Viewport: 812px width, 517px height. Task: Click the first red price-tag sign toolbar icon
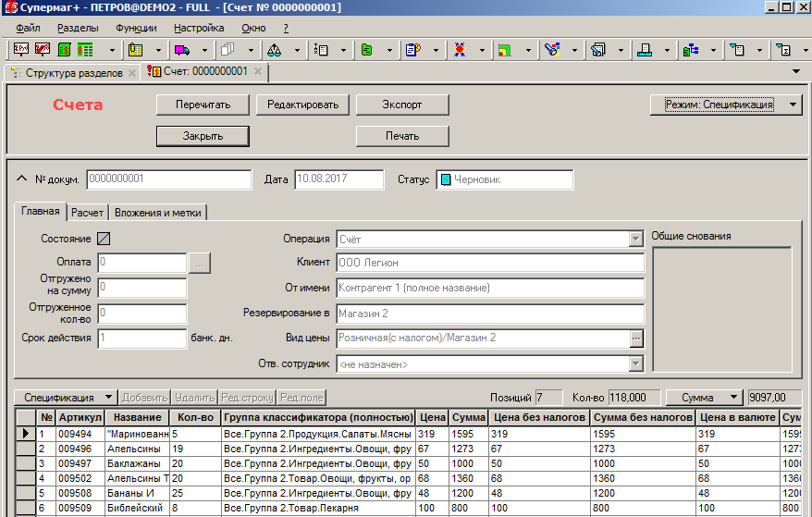21,50
